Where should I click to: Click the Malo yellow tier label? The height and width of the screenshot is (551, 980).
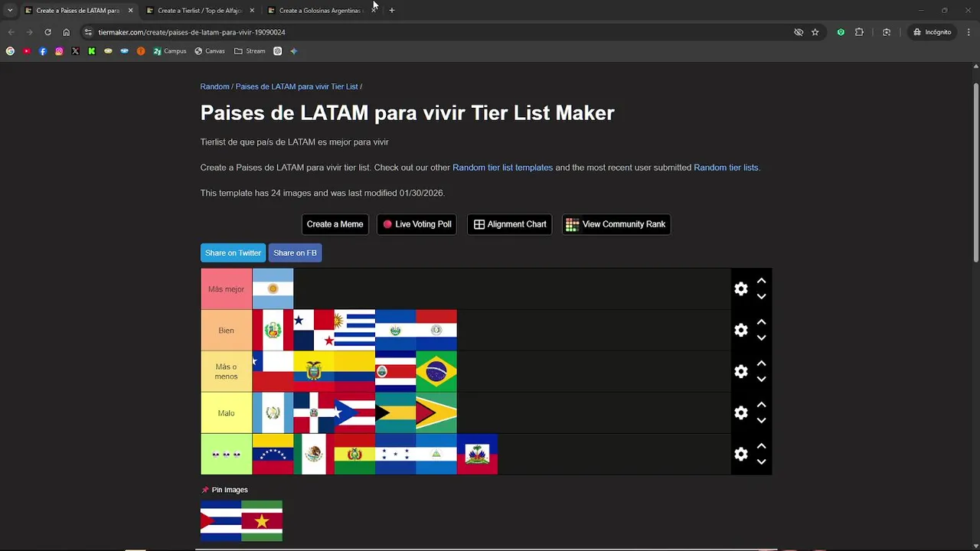(226, 413)
